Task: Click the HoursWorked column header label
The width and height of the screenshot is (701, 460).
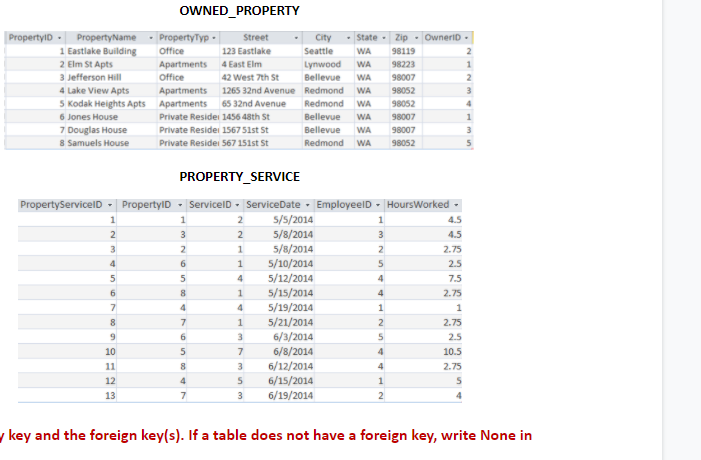Action: click(418, 205)
